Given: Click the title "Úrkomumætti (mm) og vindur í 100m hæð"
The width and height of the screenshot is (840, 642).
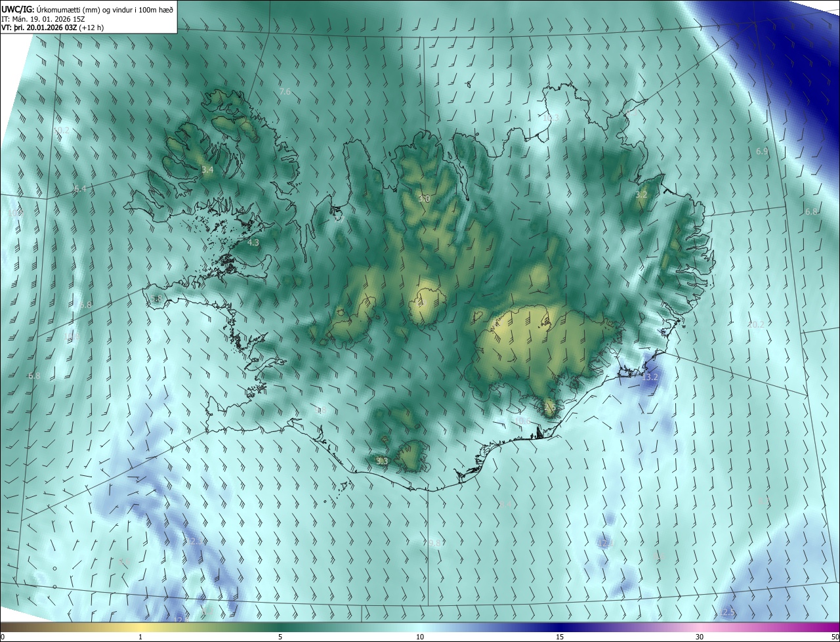Looking at the screenshot, I should point(105,9).
